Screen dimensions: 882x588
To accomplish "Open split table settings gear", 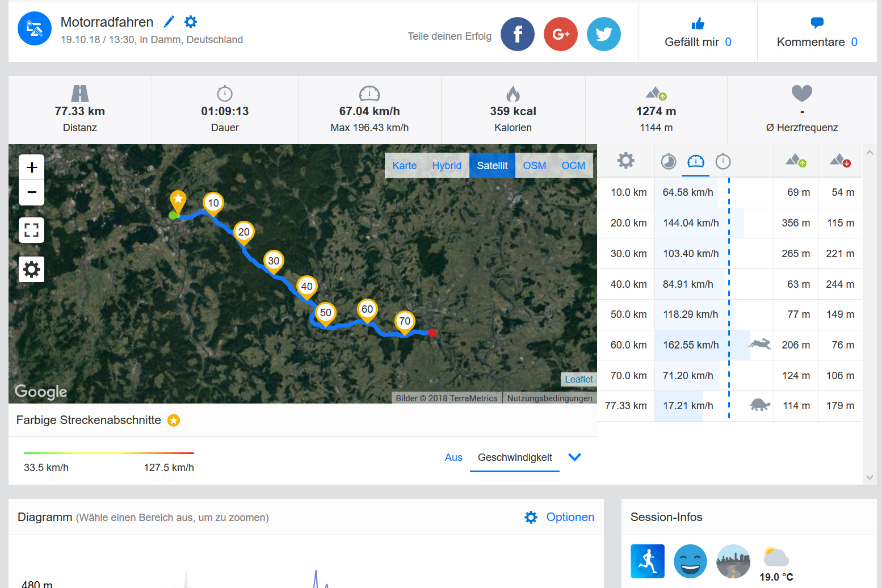I will [625, 161].
